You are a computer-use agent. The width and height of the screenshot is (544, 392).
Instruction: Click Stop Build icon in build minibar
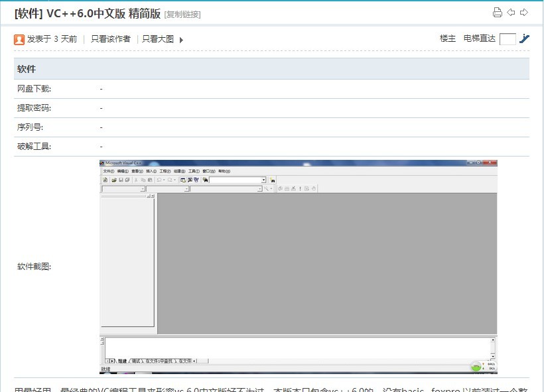[x=293, y=189]
